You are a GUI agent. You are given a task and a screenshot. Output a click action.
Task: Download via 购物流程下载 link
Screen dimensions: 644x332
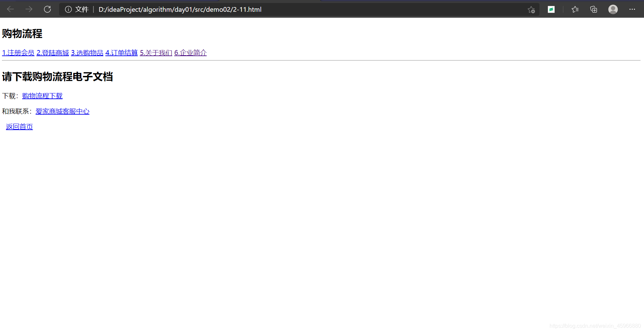click(x=42, y=96)
